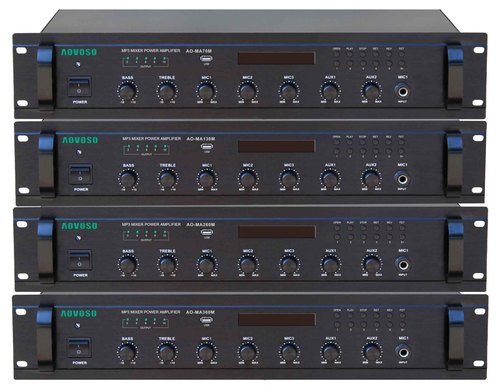The image size is (500, 390).
Task: Click the MIC3 knob on the AO-MA360M
Action: (x=289, y=352)
